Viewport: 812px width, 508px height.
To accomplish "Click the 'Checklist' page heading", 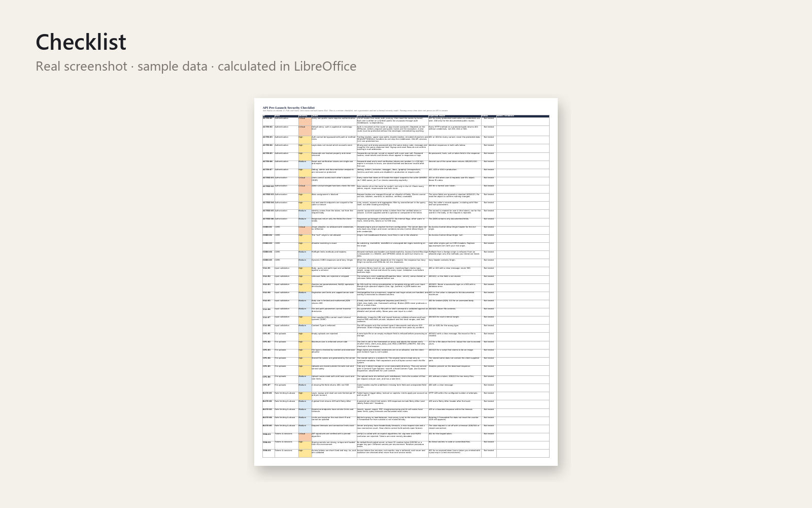I will (81, 42).
